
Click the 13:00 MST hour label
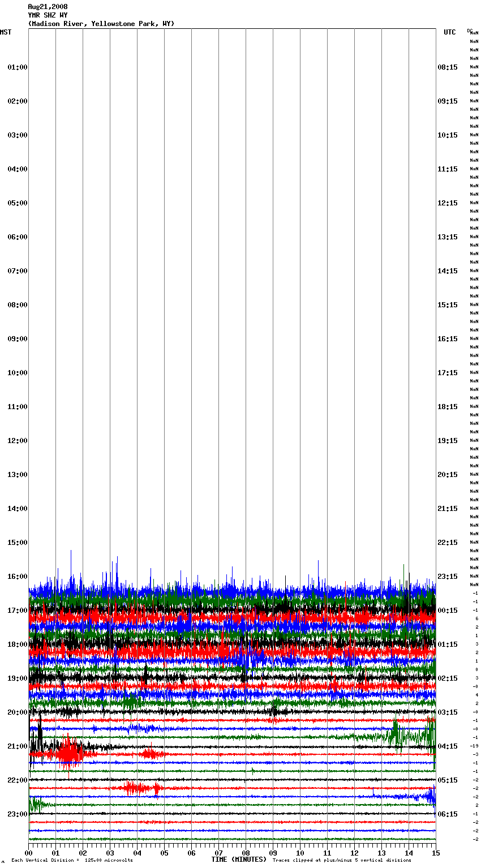(18, 475)
